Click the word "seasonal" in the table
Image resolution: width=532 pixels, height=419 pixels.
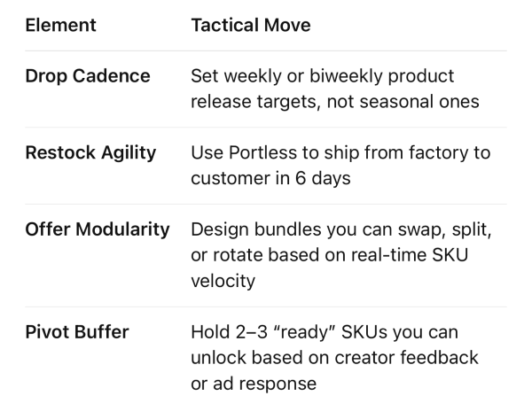[392, 102]
